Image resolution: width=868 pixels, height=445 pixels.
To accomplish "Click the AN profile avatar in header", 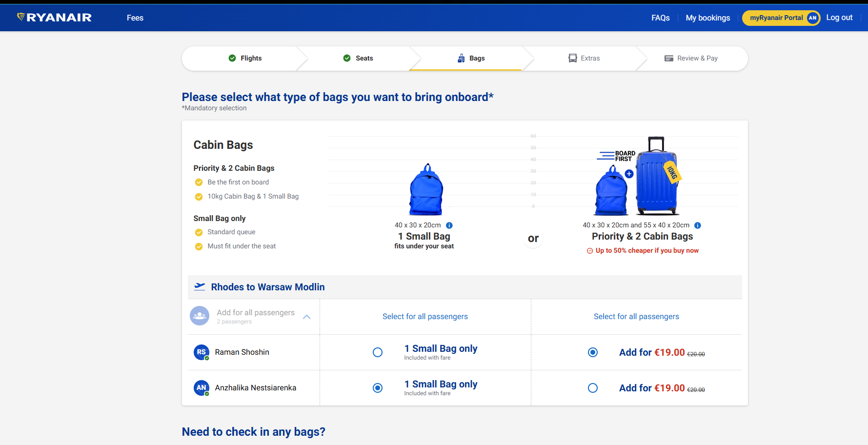I will [812, 18].
